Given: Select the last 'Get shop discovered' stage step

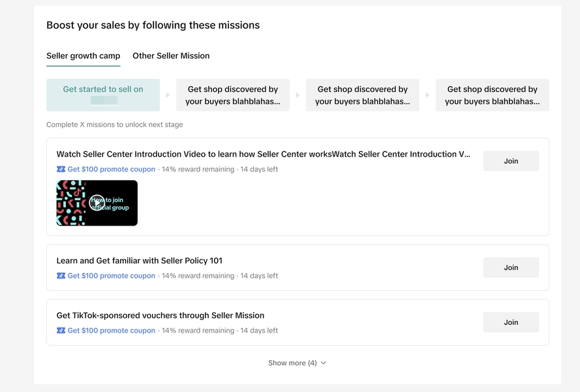Looking at the screenshot, I should point(492,95).
